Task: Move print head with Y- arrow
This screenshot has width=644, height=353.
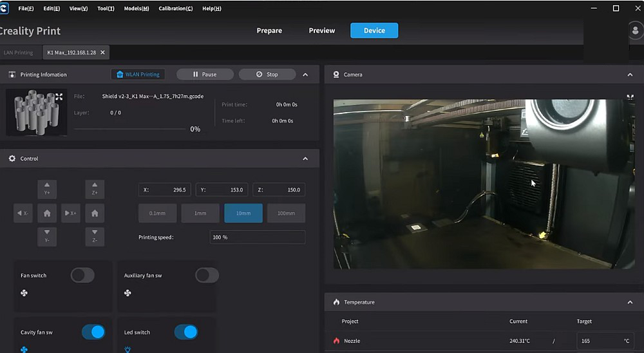Action: point(47,236)
